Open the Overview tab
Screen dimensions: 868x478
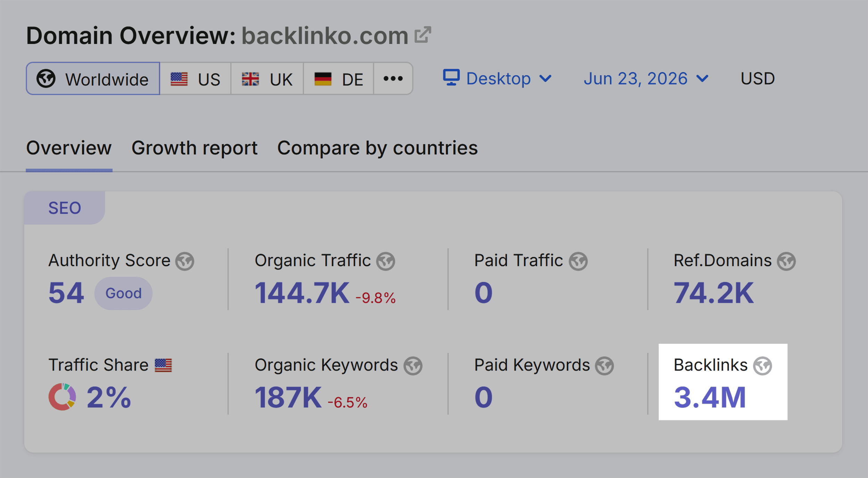click(69, 148)
